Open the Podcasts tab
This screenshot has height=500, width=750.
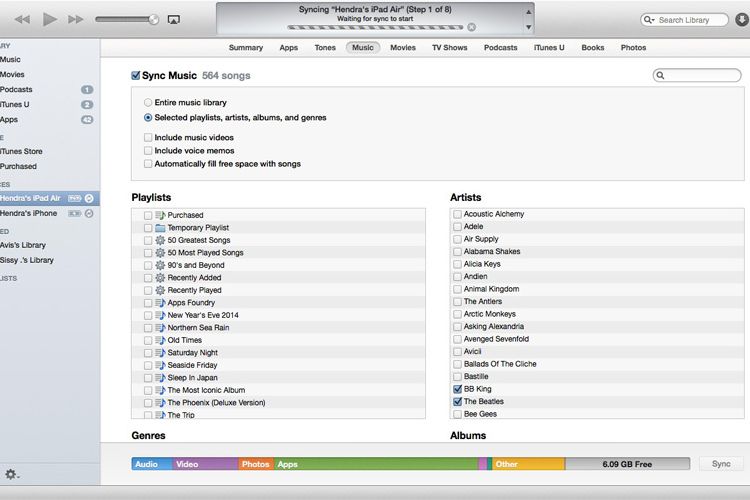(x=500, y=47)
